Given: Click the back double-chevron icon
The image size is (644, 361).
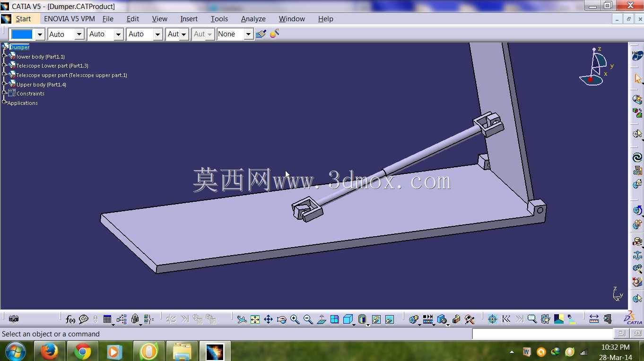Looking at the screenshot, I should [x=506, y=319].
